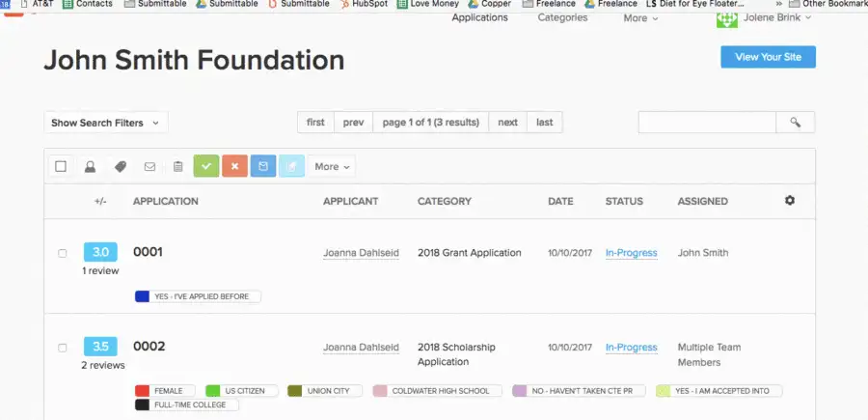Click the 2 reviews text
This screenshot has width=868, height=420.
(x=103, y=365)
